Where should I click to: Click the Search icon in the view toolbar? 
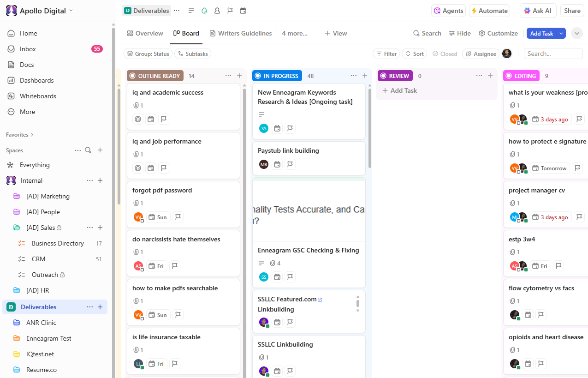(427, 33)
